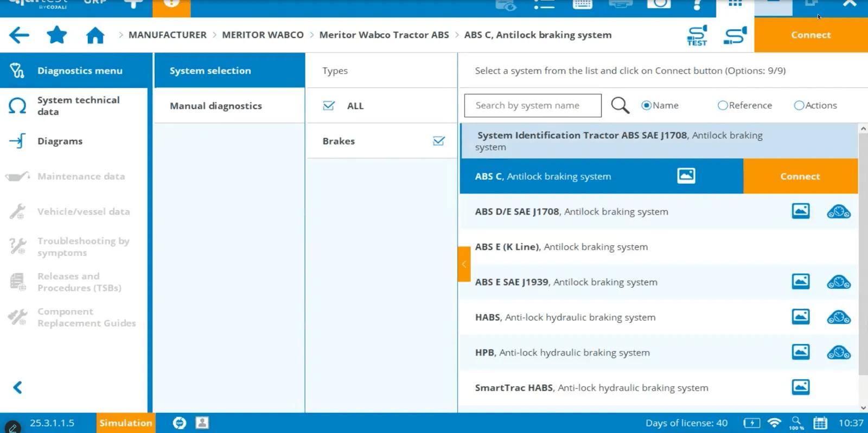Open favorites via the star icon
The height and width of the screenshot is (433, 868).
(x=57, y=35)
